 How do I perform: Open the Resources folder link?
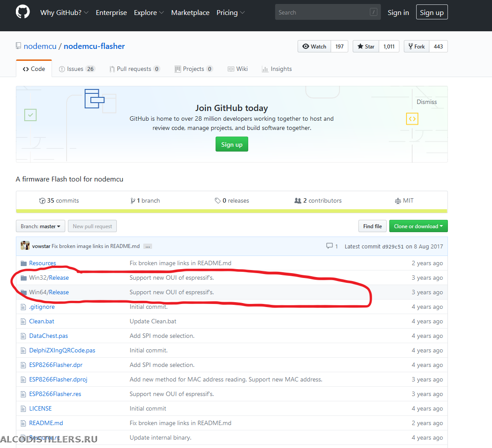pos(42,263)
